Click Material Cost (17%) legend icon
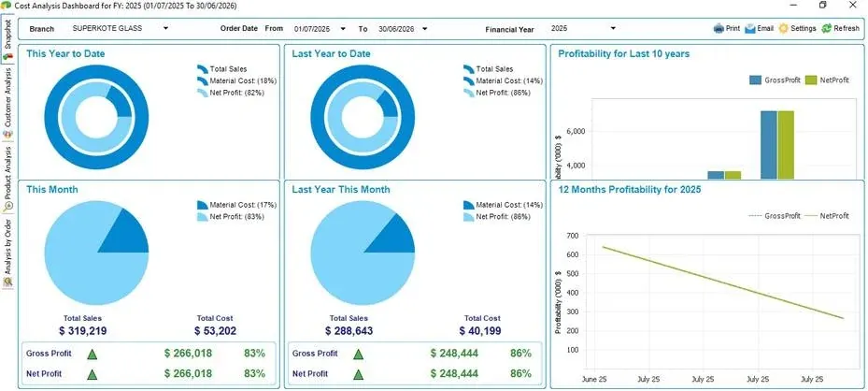This screenshot has width=868, height=391. click(203, 205)
